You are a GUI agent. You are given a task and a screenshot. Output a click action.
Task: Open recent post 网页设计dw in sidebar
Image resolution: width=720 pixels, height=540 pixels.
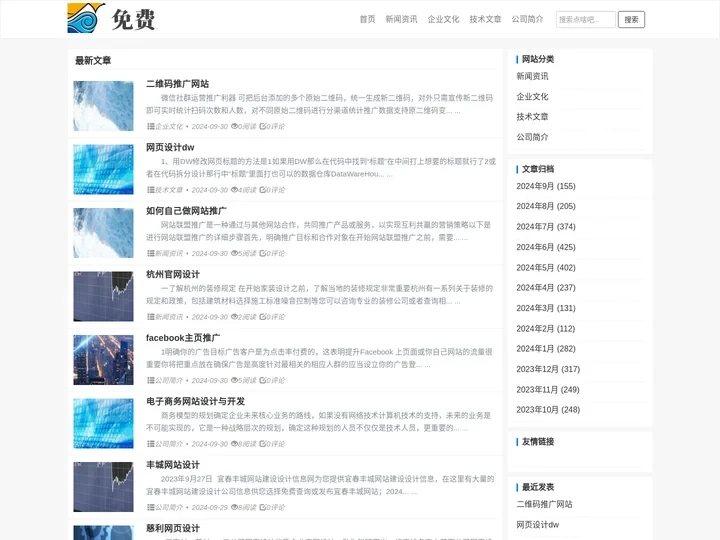point(537,524)
